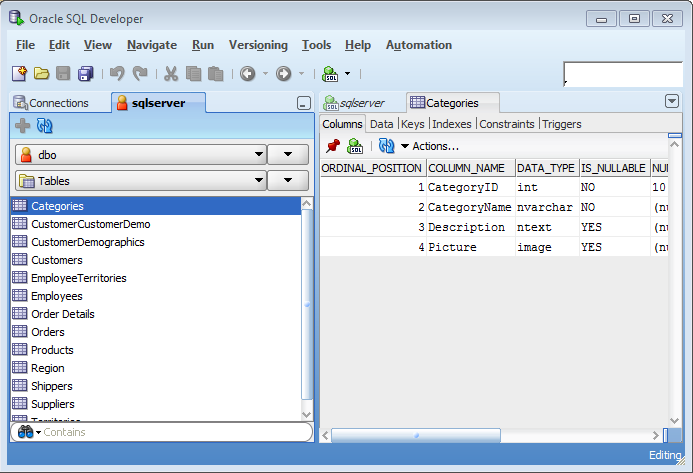This screenshot has width=693, height=473.
Task: Click the Undo arrow icon
Action: point(117,73)
